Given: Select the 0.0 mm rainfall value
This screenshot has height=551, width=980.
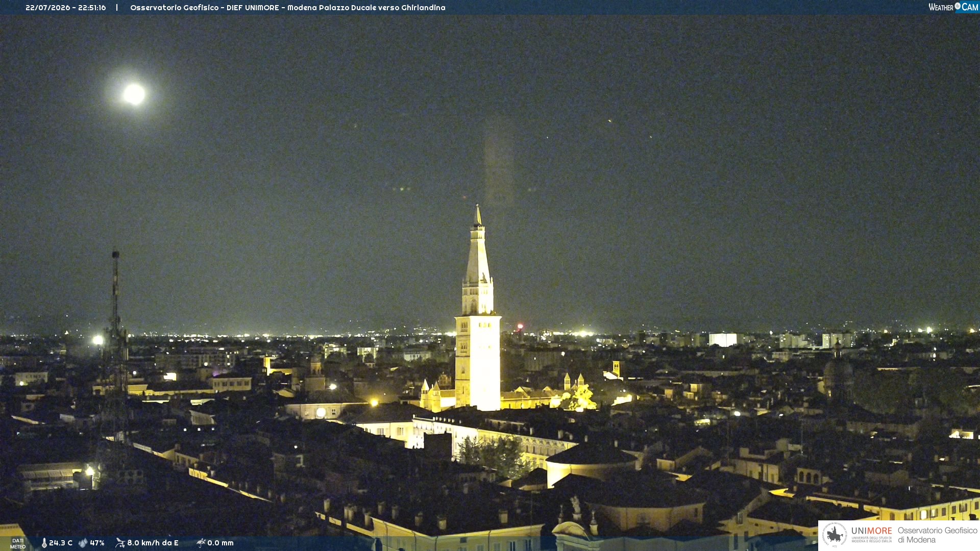Looking at the screenshot, I should [220, 543].
